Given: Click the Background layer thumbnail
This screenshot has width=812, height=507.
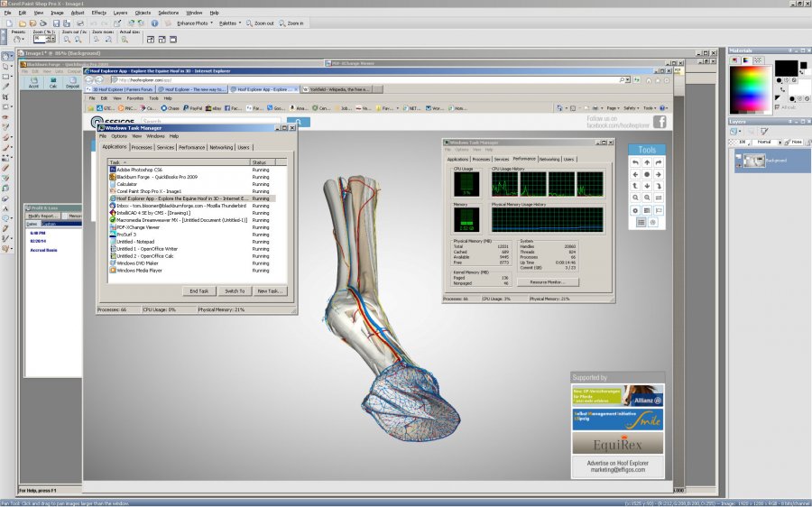Looking at the screenshot, I should click(x=754, y=161).
